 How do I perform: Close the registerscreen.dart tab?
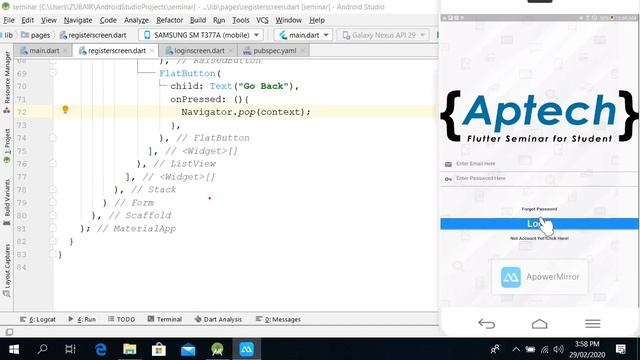[x=152, y=51]
